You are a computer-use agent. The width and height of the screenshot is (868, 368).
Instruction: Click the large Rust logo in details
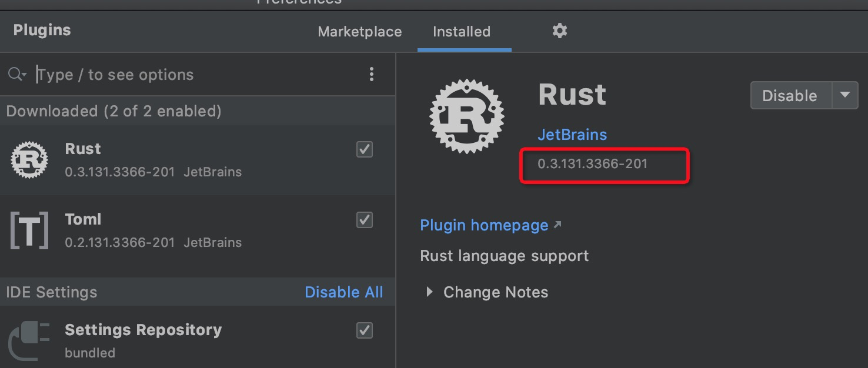(x=467, y=116)
